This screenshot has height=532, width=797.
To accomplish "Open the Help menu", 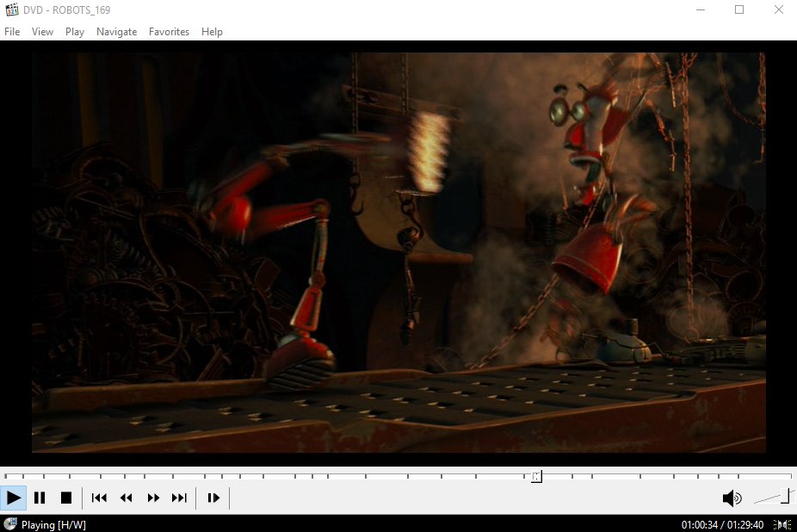I will point(212,32).
